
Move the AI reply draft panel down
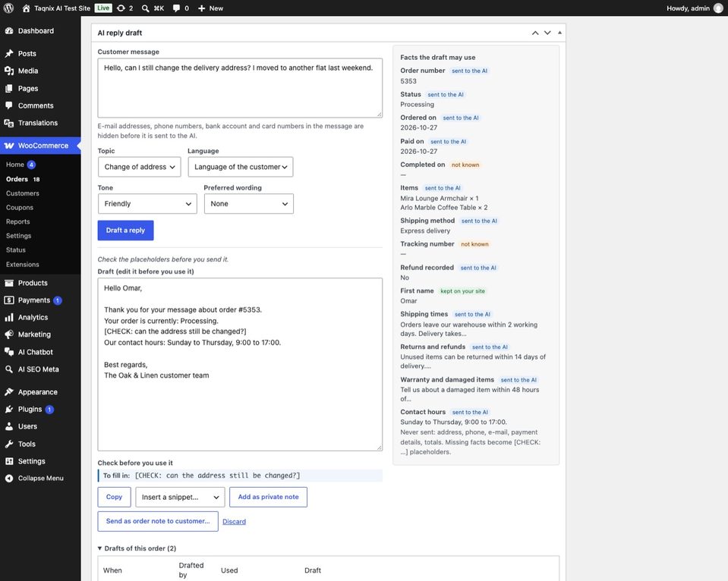point(547,33)
